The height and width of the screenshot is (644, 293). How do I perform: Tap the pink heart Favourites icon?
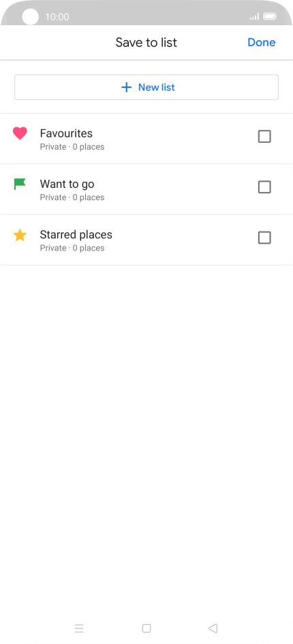click(x=20, y=133)
